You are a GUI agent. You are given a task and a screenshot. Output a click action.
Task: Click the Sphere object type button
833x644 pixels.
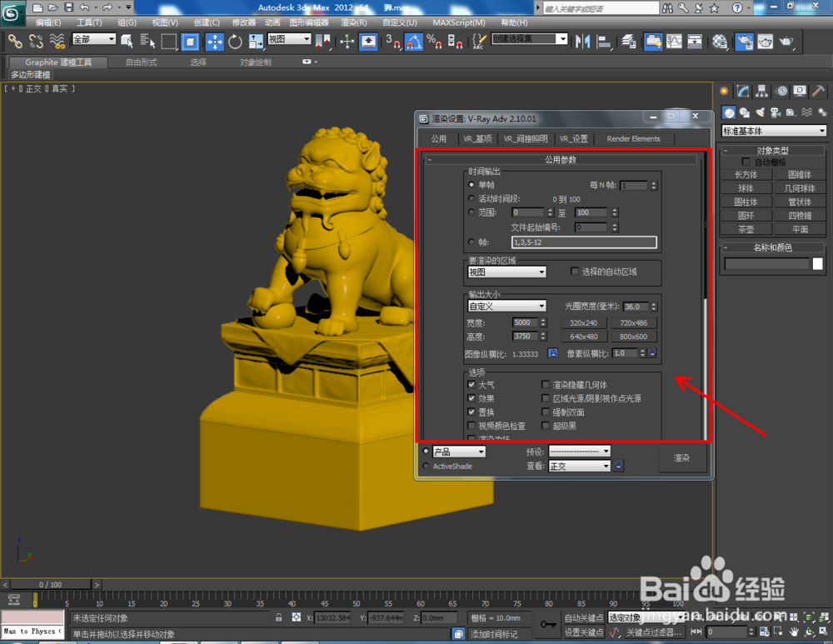coord(746,188)
